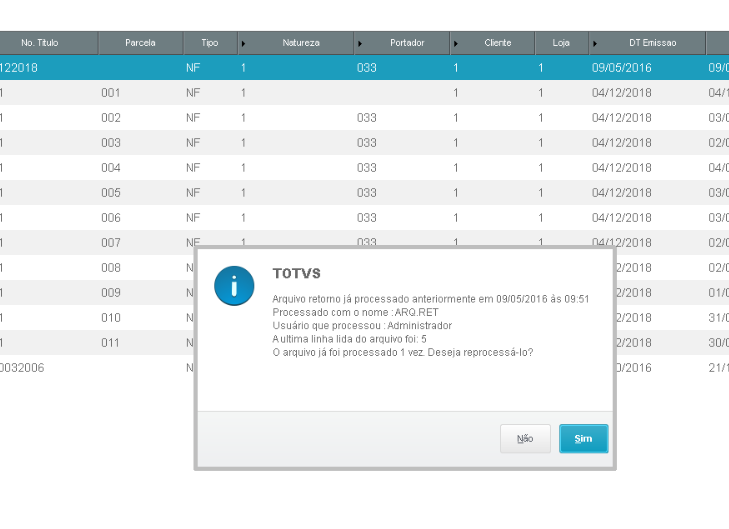Select the row with Parcela 006
Image resolution: width=729 pixels, height=529 pixels.
coord(364,218)
